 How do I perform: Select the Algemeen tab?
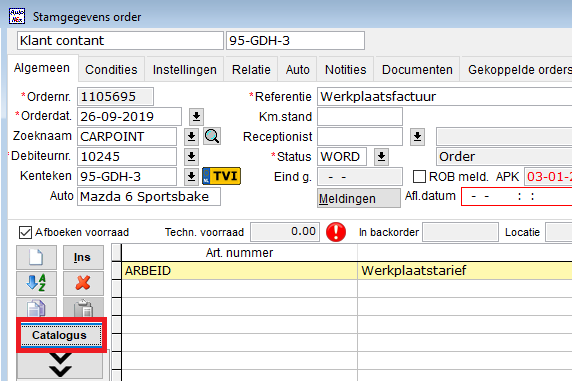(x=42, y=68)
